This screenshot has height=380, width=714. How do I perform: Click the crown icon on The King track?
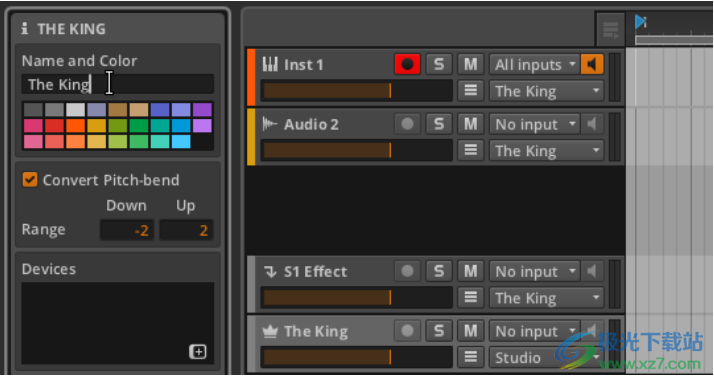coord(270,331)
